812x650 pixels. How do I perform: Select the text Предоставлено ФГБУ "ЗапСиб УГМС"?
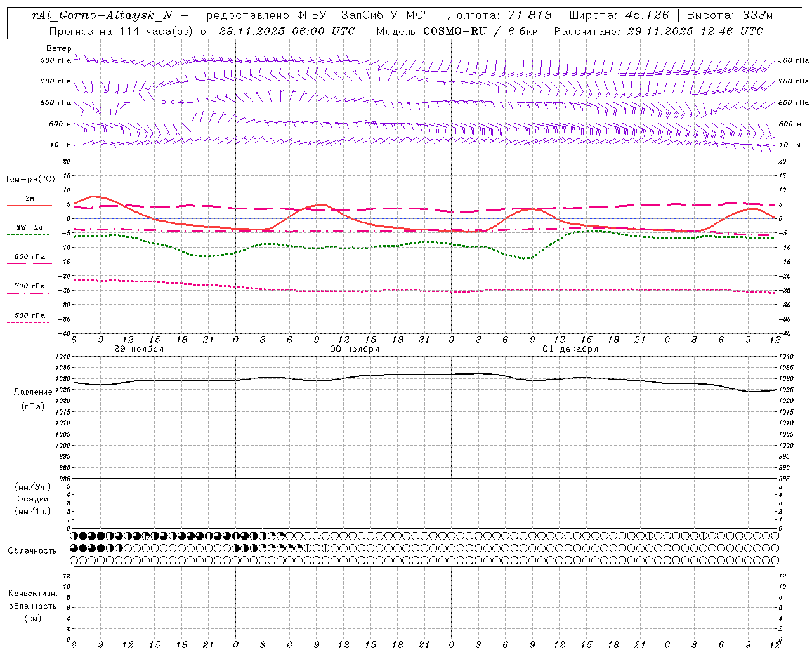coord(313,15)
